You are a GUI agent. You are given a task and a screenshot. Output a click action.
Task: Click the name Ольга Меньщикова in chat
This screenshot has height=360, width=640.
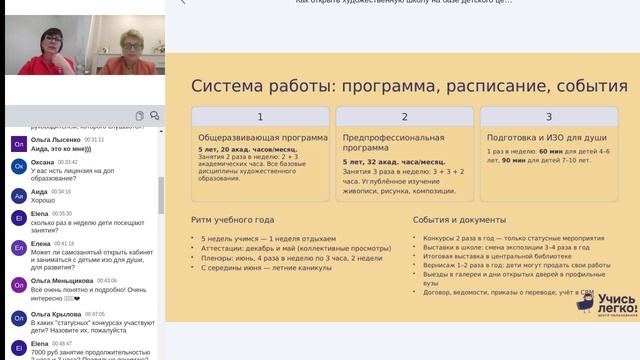click(x=62, y=281)
